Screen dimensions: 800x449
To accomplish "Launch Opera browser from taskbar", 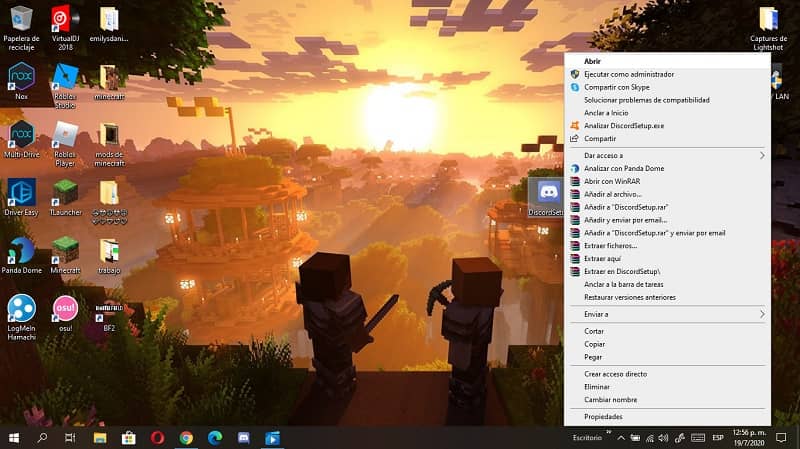I will point(157,438).
